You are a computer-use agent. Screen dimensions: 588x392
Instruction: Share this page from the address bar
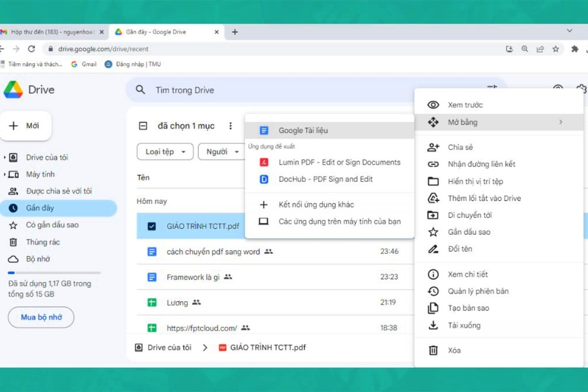pyautogui.click(x=540, y=49)
